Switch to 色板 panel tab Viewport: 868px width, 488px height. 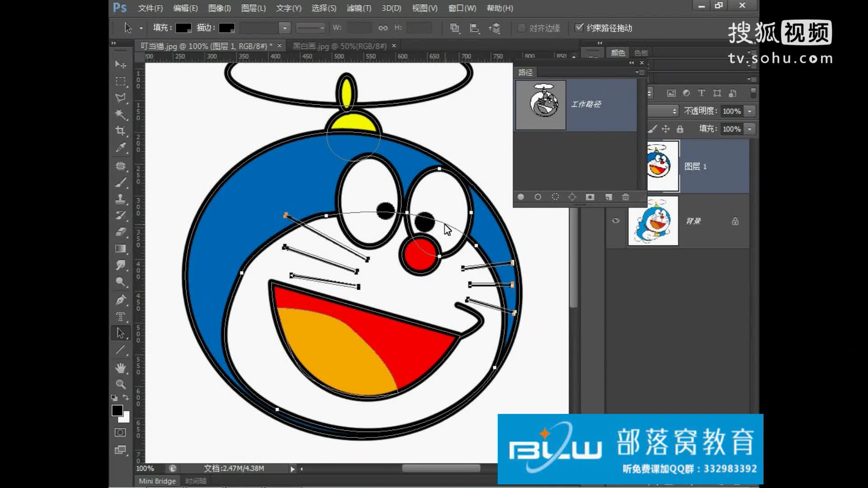641,53
